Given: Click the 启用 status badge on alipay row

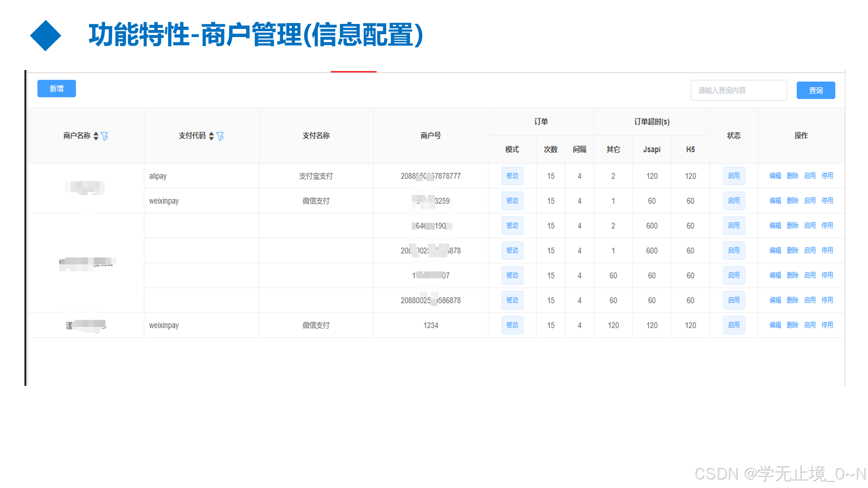Looking at the screenshot, I should click(x=733, y=176).
